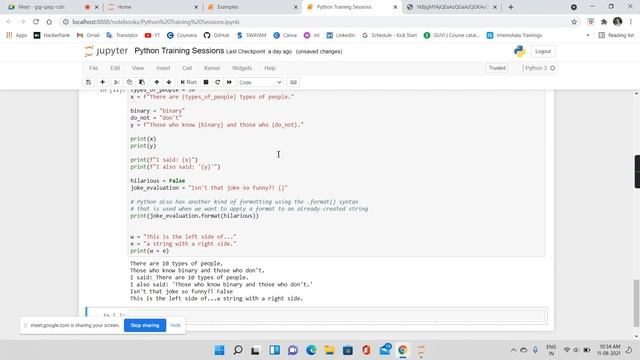The width and height of the screenshot is (640, 360).
Task: Open the Kernel menu
Action: pos(212,68)
